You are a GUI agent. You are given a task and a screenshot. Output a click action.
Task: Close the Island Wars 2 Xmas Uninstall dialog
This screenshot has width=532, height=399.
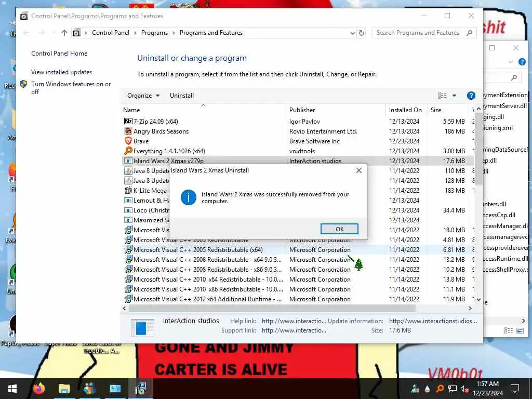tap(359, 170)
